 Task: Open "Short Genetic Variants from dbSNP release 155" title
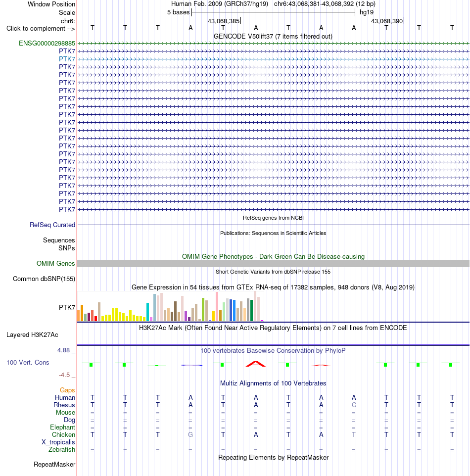click(x=273, y=272)
